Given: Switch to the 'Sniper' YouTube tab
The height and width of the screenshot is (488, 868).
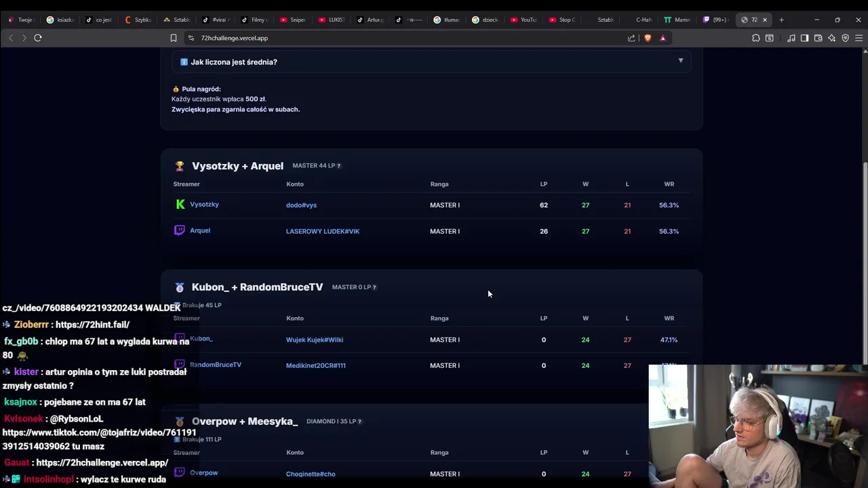Looking at the screenshot, I should pos(293,20).
